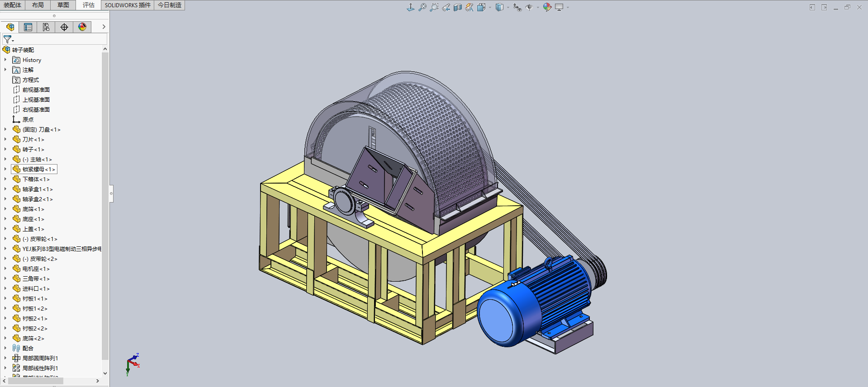This screenshot has width=868, height=387.
Task: Expand the 配合 mates folder
Action: click(5, 348)
